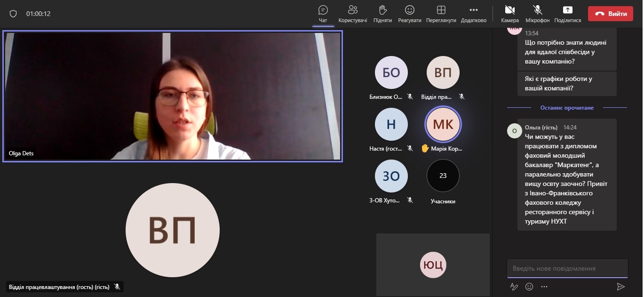Image resolution: width=644 pixels, height=297 pixels.
Task: Select Olga Dets video tile
Action: [x=173, y=96]
